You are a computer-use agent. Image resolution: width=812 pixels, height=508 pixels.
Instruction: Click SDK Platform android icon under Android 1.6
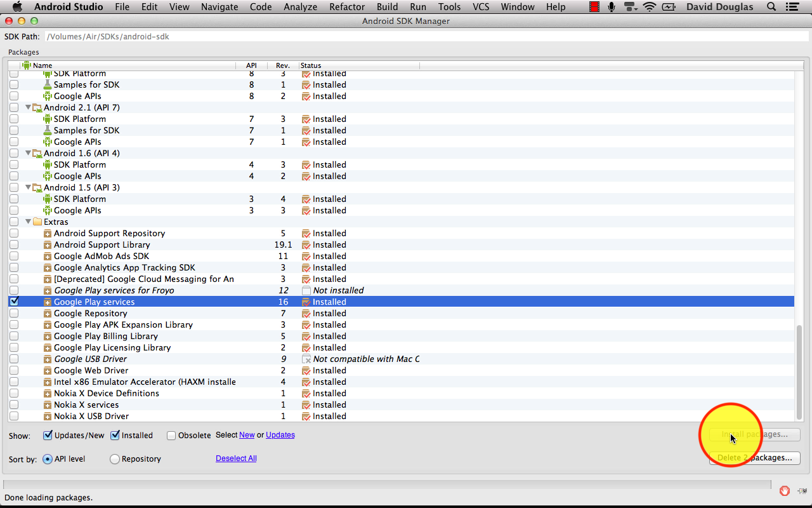click(47, 164)
